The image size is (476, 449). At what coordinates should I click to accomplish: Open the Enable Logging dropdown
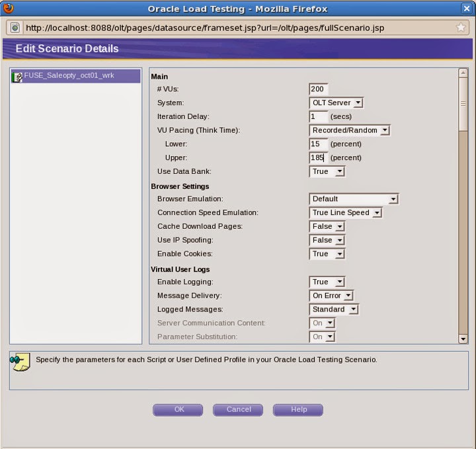pos(327,282)
